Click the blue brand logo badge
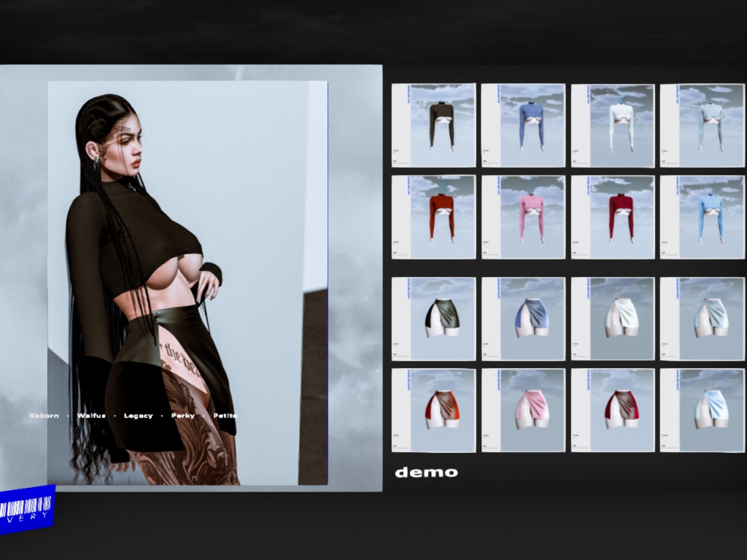This screenshot has width=747, height=560. [x=27, y=509]
